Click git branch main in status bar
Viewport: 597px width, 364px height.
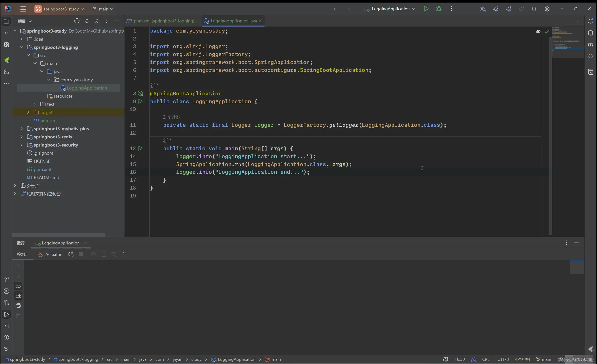point(544,359)
